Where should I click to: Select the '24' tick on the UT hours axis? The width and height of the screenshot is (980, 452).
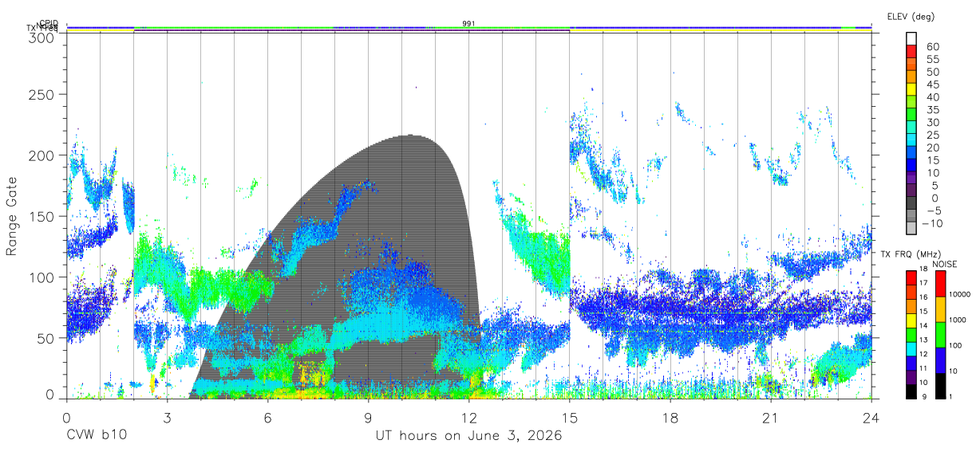871,418
